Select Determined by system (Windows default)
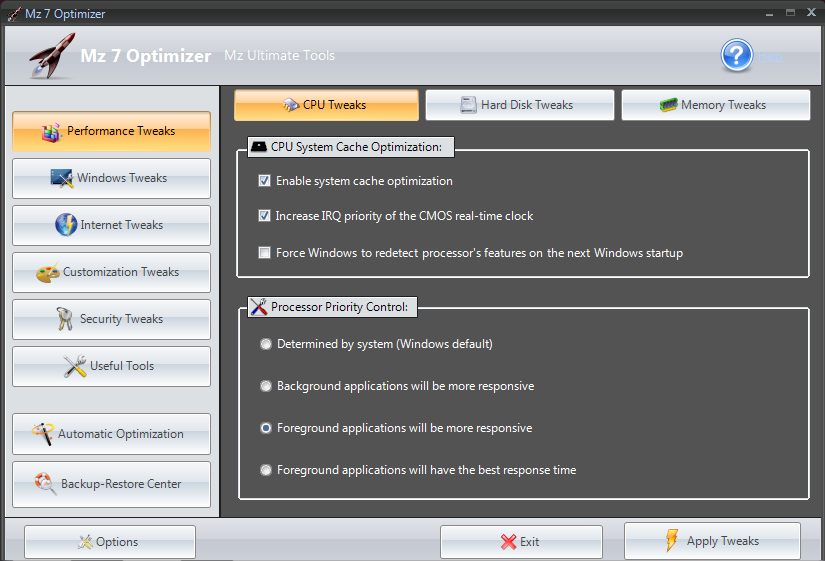The width and height of the screenshot is (825, 561). pos(266,344)
